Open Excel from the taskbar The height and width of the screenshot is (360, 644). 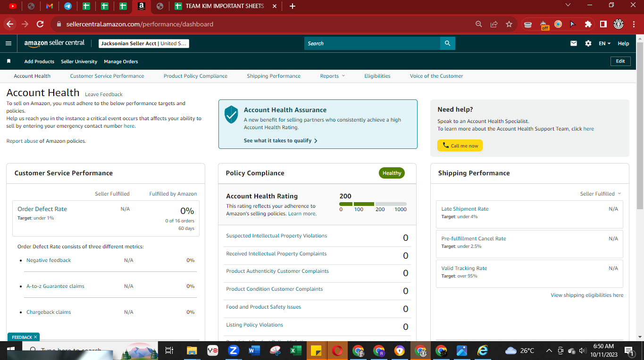295,351
